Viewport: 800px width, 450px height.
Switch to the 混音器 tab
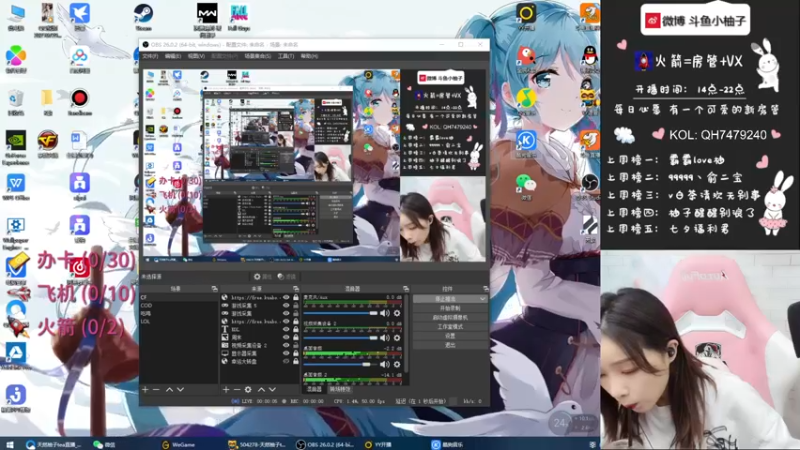click(x=314, y=389)
